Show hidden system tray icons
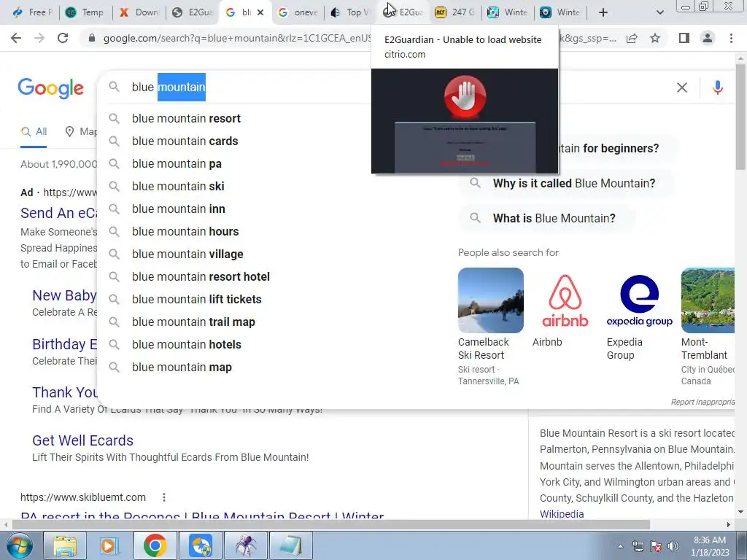 click(620, 546)
